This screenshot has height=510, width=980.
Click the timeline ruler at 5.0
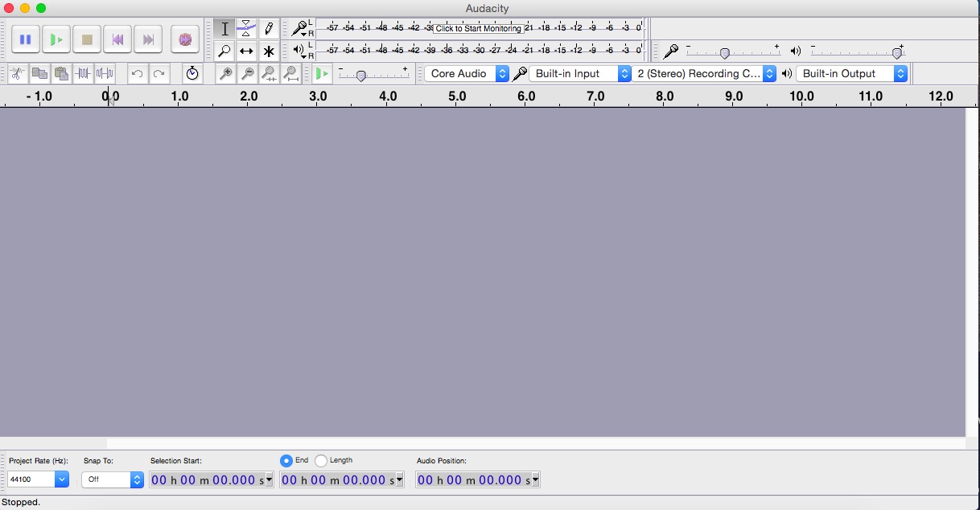click(x=457, y=97)
